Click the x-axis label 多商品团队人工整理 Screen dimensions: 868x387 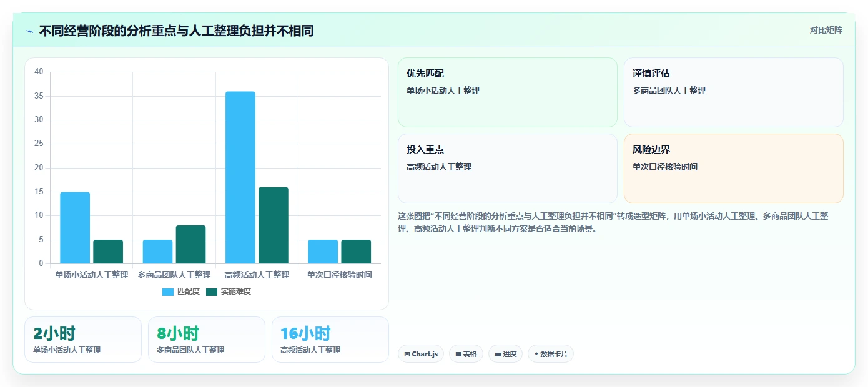(x=174, y=275)
